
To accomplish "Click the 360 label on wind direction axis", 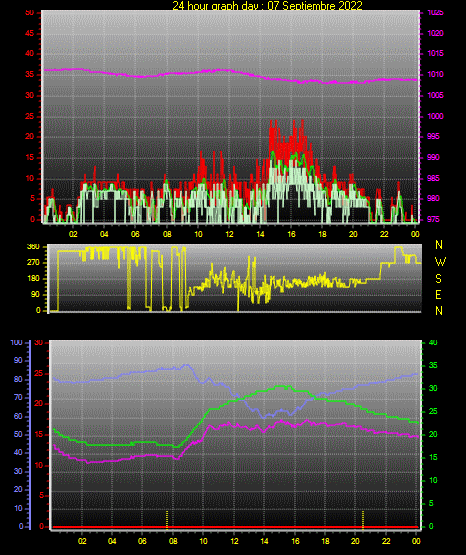I will [x=33, y=247].
